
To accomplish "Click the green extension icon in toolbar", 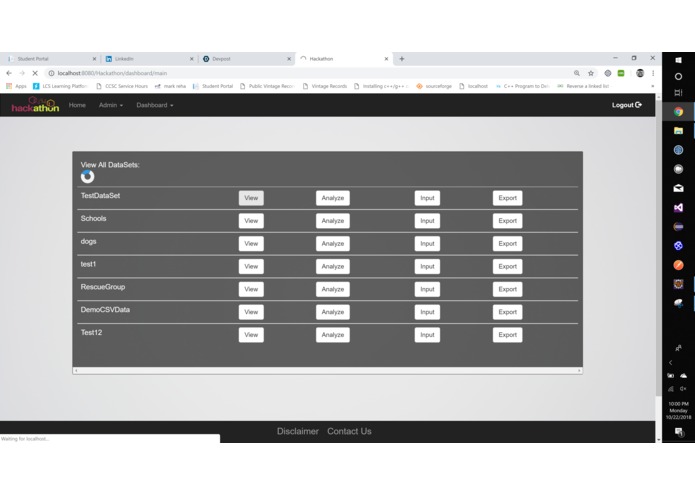I will pyautogui.click(x=621, y=73).
